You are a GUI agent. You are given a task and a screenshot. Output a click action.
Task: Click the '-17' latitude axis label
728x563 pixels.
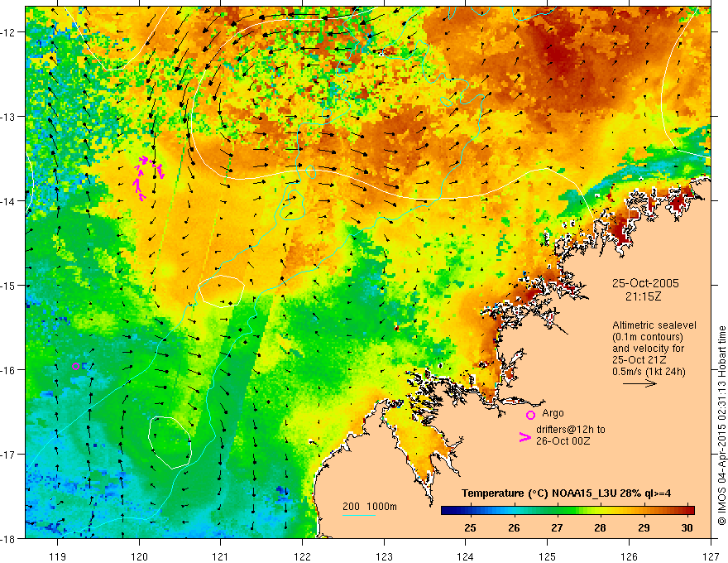tap(9, 455)
